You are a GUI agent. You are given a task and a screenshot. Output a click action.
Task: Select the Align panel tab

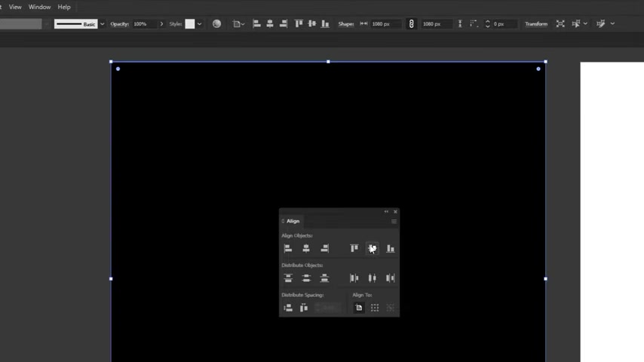(x=293, y=221)
